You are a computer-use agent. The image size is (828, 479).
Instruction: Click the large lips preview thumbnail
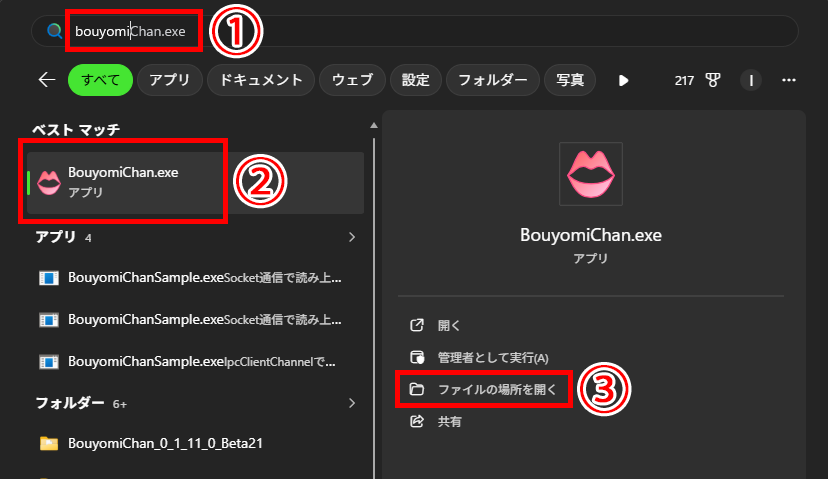click(x=590, y=174)
